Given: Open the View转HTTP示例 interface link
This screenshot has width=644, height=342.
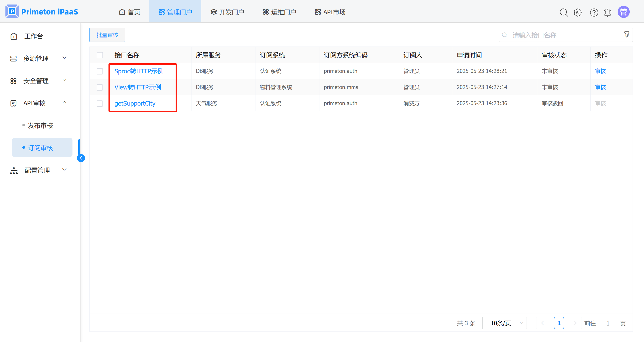Looking at the screenshot, I should pyautogui.click(x=138, y=87).
